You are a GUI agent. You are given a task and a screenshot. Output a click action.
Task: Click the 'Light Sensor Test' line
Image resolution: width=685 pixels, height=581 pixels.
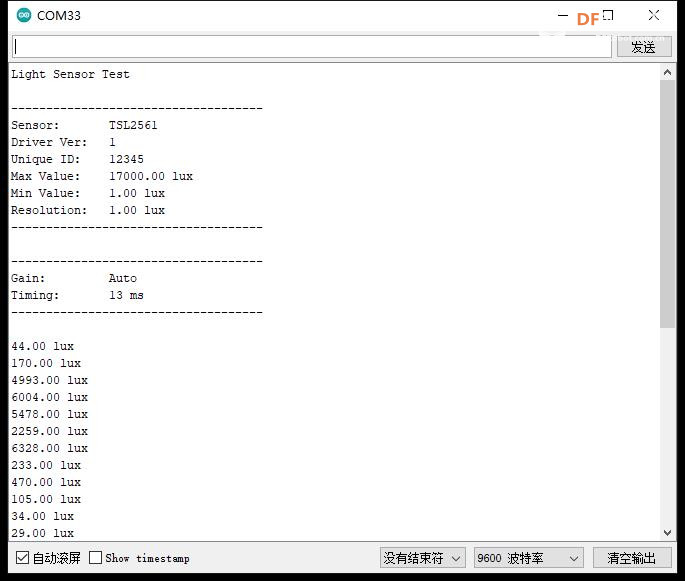70,74
